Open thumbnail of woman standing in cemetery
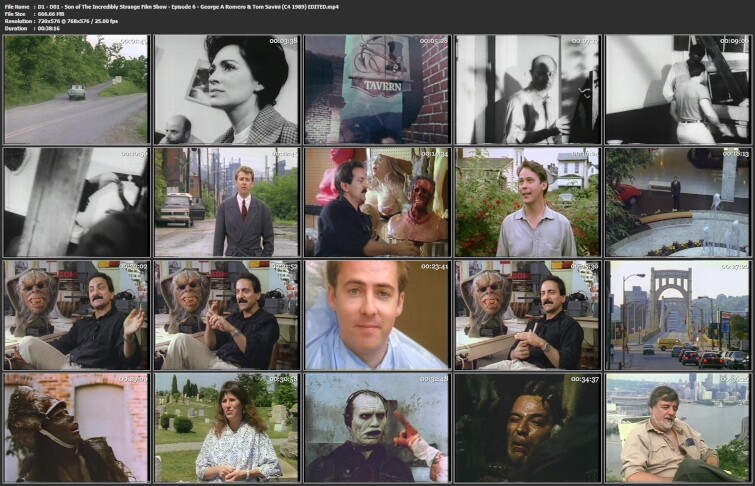The height and width of the screenshot is (486, 755). point(226,428)
